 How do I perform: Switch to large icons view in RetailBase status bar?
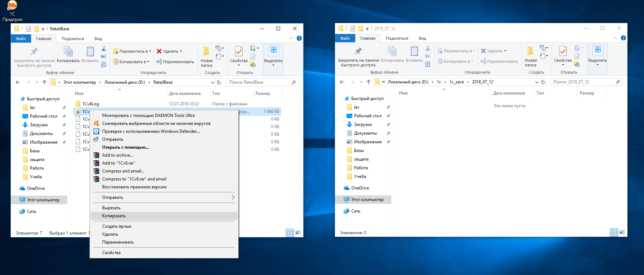[298, 233]
